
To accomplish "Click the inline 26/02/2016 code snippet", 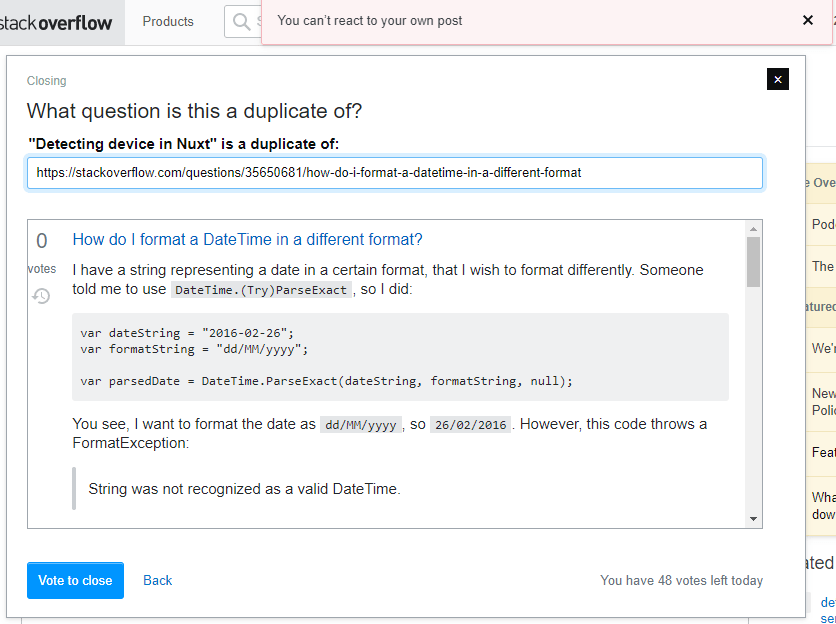I will [470, 424].
